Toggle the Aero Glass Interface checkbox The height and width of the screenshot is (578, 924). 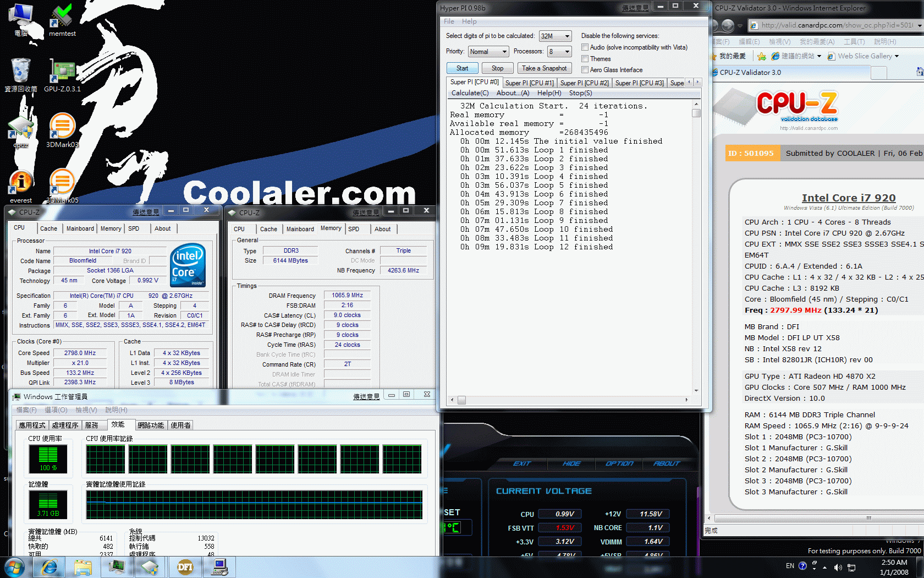585,70
